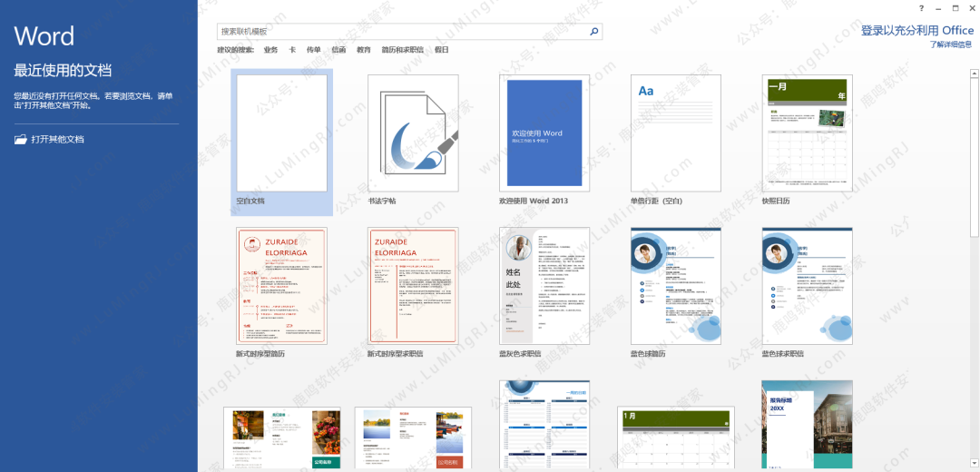Open the lake brochure with red 公司名称 box
980x472 pixels.
(x=413, y=438)
